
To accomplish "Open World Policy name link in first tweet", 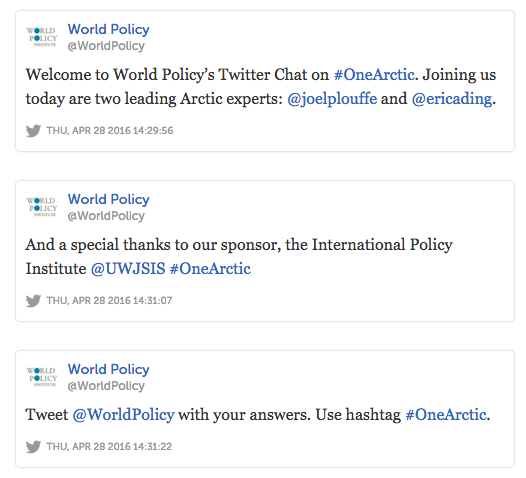I will (x=109, y=30).
